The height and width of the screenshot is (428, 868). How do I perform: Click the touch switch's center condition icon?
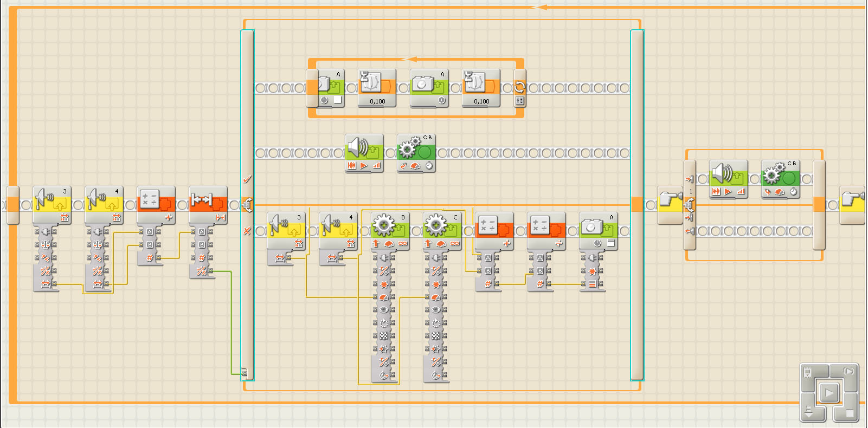(690, 205)
